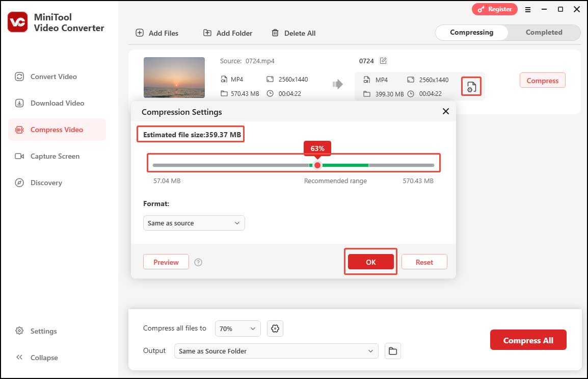Switch to the Compressing tab
The height and width of the screenshot is (379, 588).
coord(471,32)
